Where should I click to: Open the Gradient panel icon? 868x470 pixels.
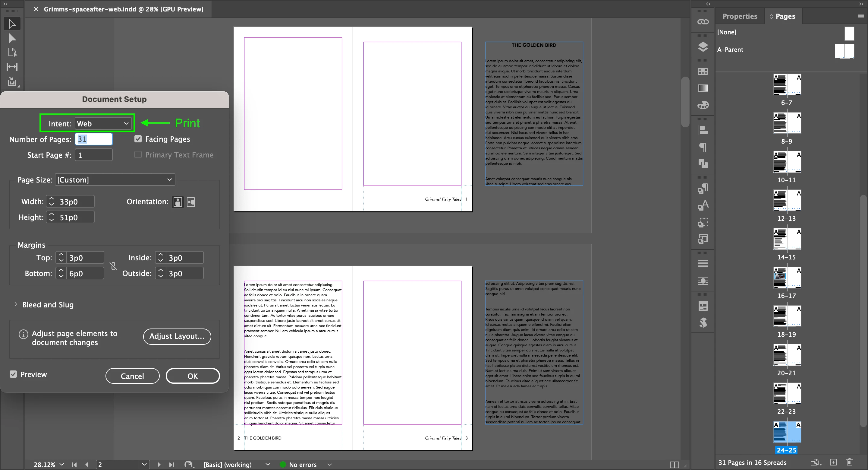tap(703, 88)
